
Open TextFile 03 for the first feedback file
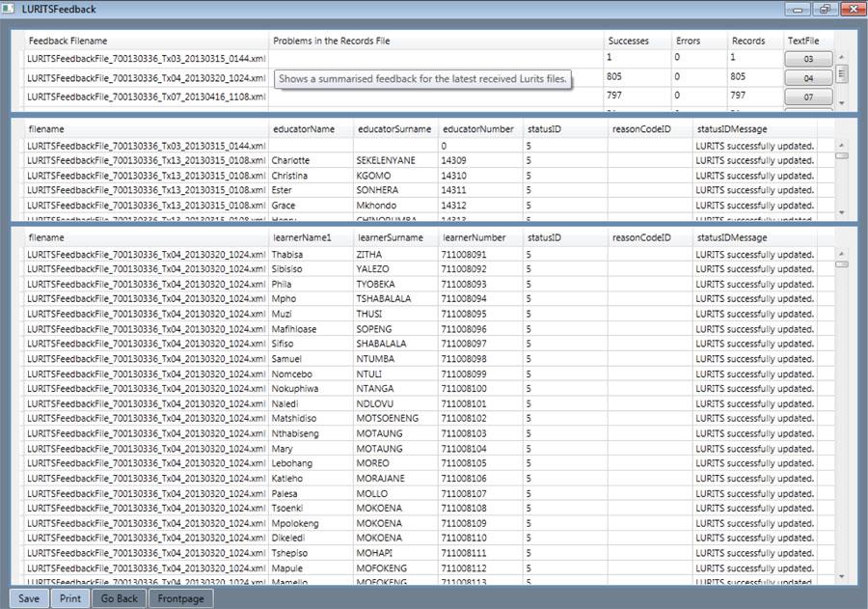(x=808, y=58)
